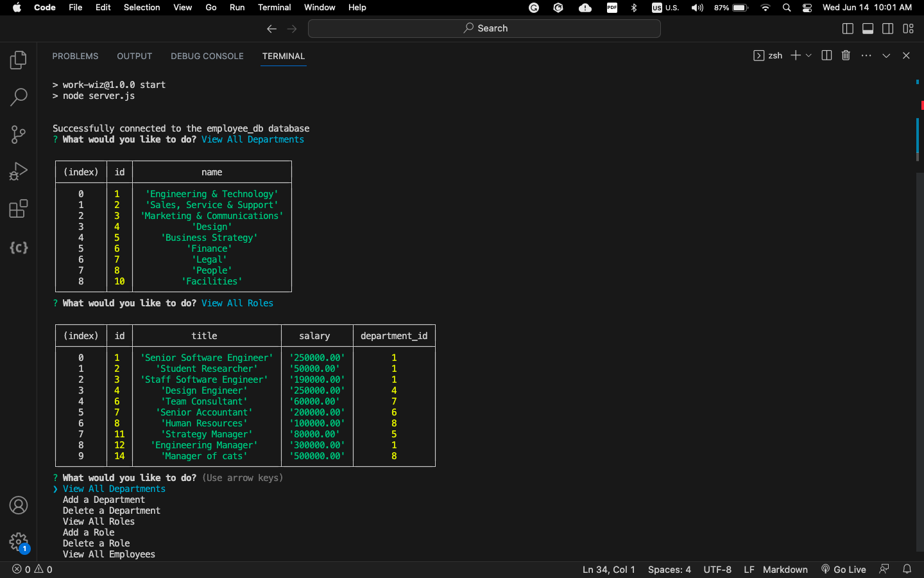Start Go Live server

pyautogui.click(x=844, y=570)
